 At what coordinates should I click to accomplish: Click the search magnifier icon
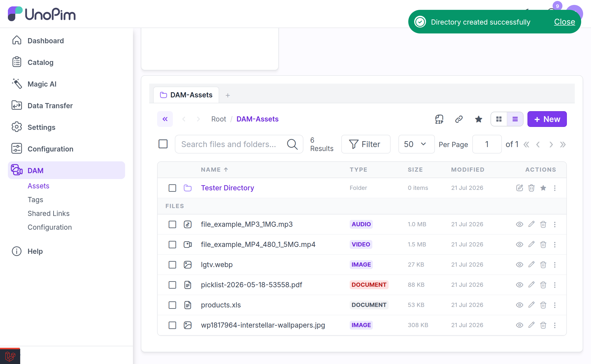coord(292,144)
